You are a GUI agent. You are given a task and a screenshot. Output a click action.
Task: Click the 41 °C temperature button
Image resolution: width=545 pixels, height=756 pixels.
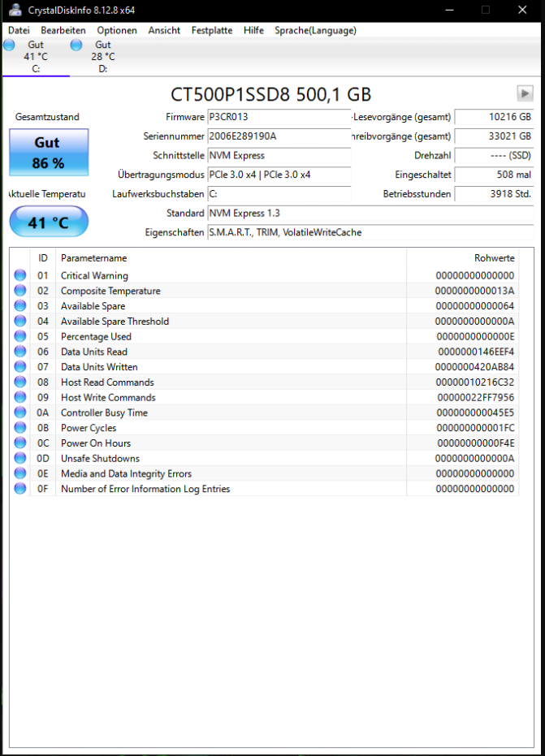[49, 222]
